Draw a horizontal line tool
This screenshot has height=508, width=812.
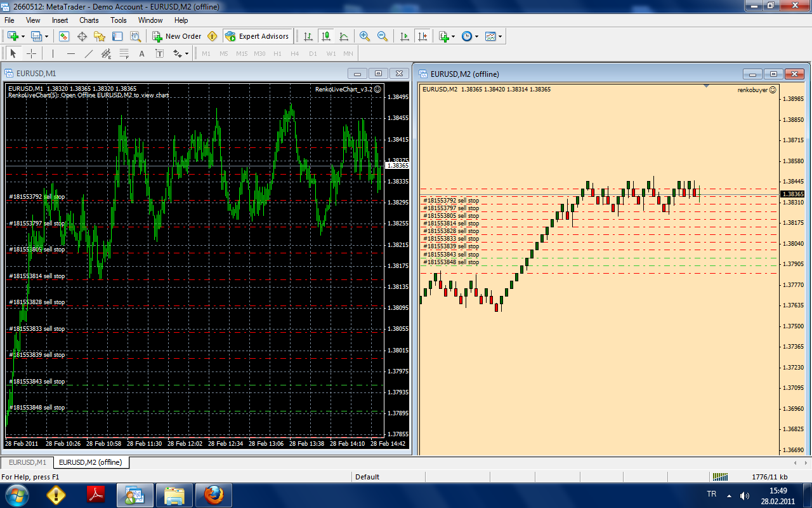click(x=71, y=54)
